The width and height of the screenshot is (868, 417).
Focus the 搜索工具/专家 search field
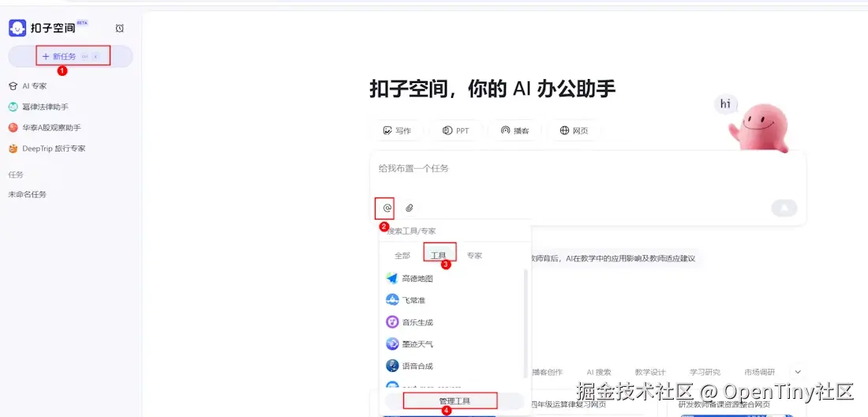pos(455,231)
